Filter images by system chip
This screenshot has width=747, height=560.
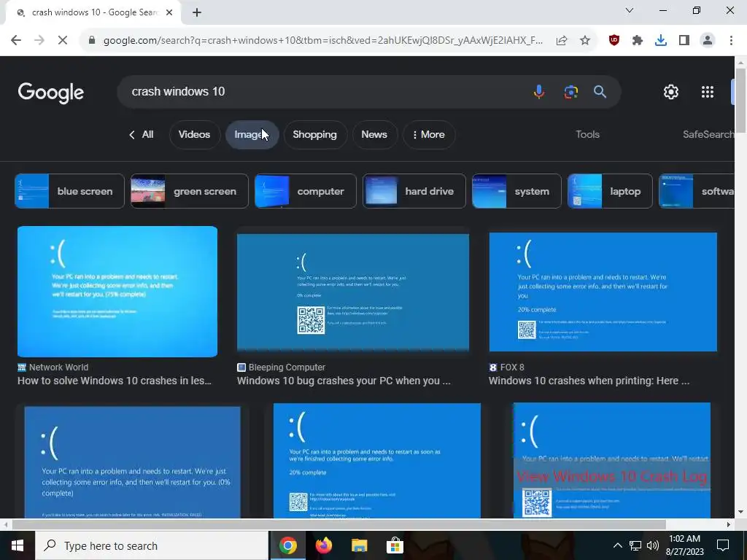[516, 192]
